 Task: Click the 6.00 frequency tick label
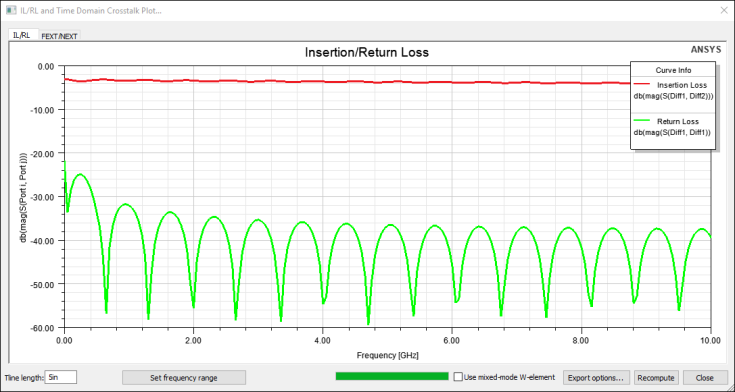[x=452, y=340]
